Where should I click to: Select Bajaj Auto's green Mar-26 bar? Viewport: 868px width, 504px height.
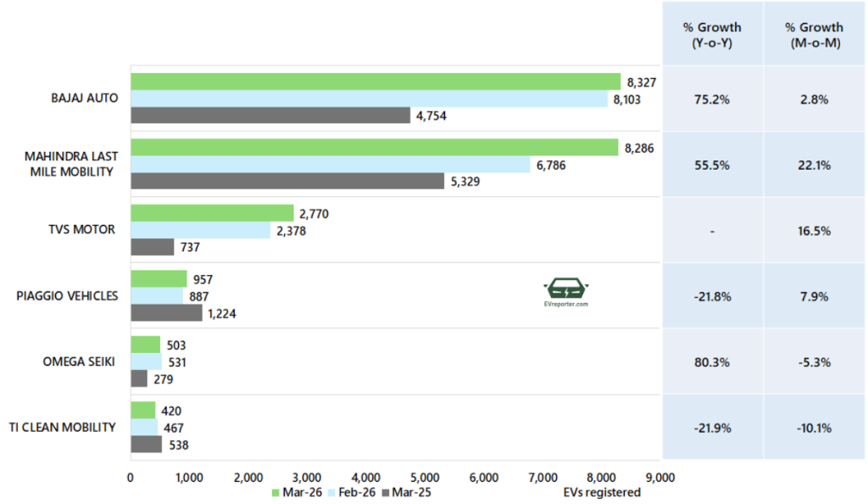tap(376, 81)
